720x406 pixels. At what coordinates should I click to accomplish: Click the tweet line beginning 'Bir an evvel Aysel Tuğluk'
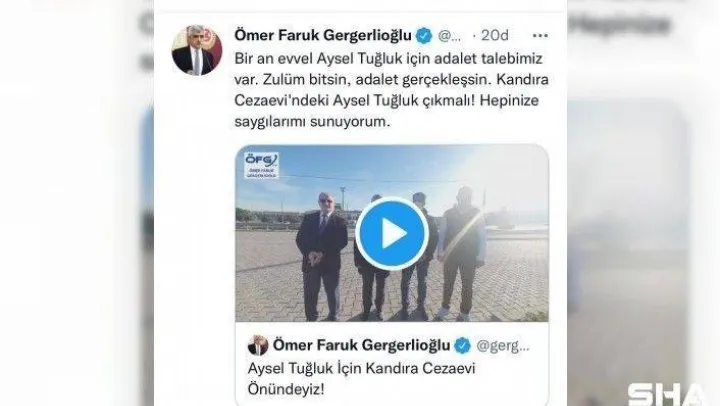click(388, 58)
